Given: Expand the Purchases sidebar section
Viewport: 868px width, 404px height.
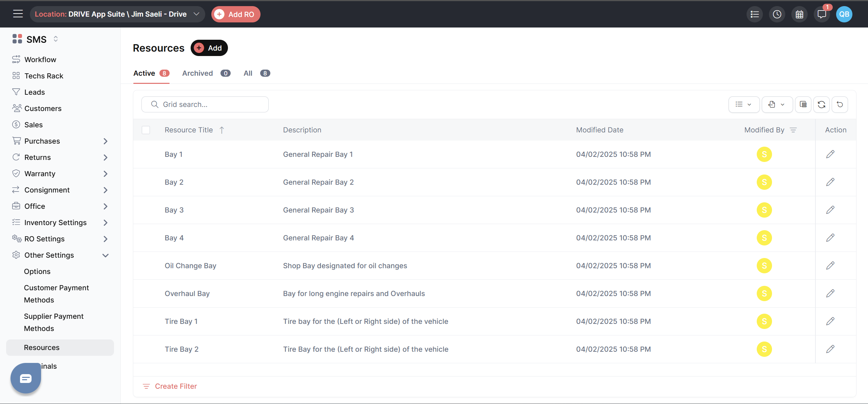Looking at the screenshot, I should click(105, 141).
